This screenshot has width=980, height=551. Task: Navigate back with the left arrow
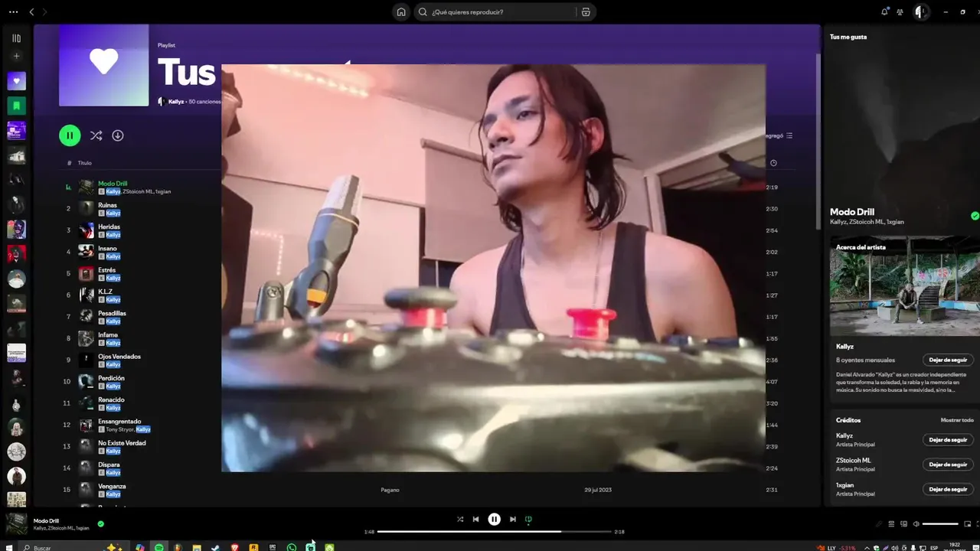click(31, 12)
